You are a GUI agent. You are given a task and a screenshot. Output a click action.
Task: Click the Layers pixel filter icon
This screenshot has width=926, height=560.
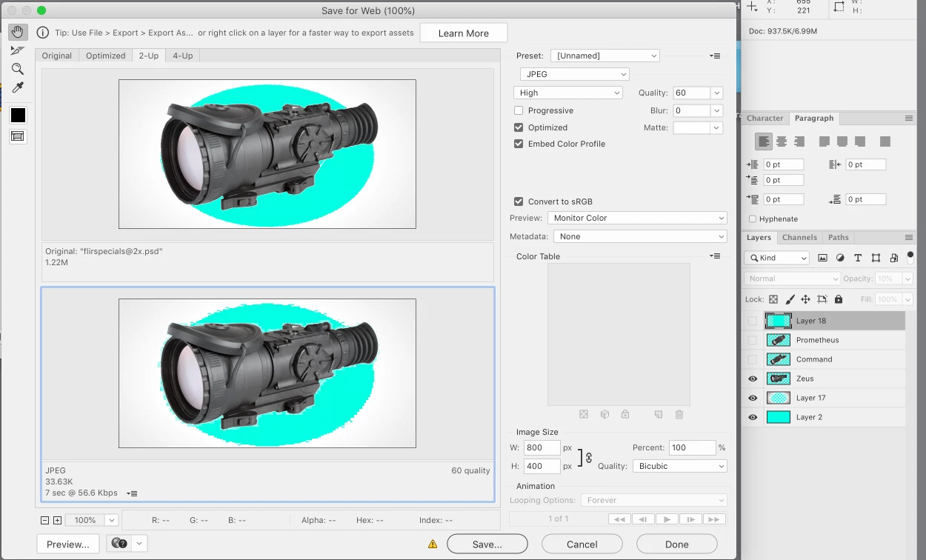(822, 258)
